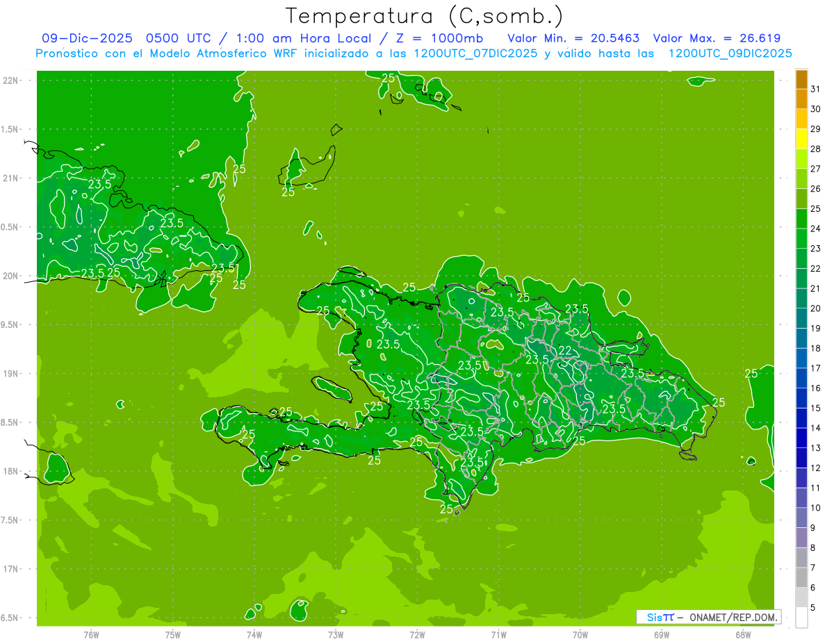Select the yellow legend swatch between 28 and 29

[801, 139]
